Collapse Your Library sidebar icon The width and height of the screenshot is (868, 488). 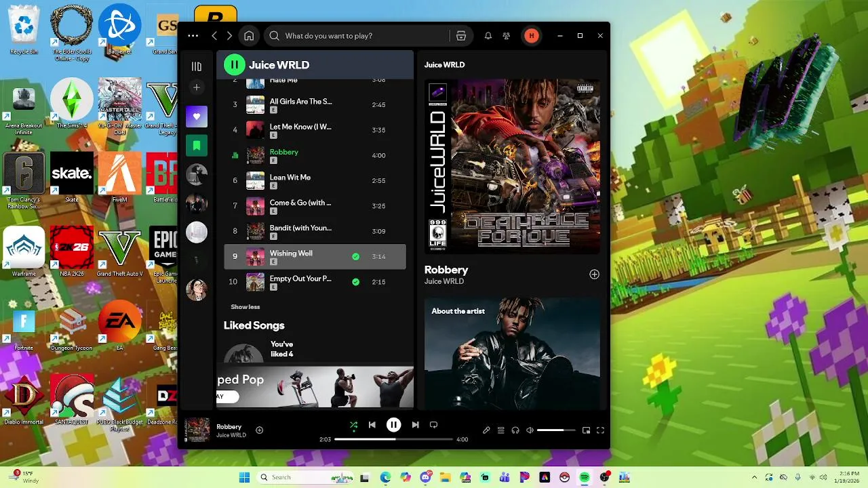point(197,66)
